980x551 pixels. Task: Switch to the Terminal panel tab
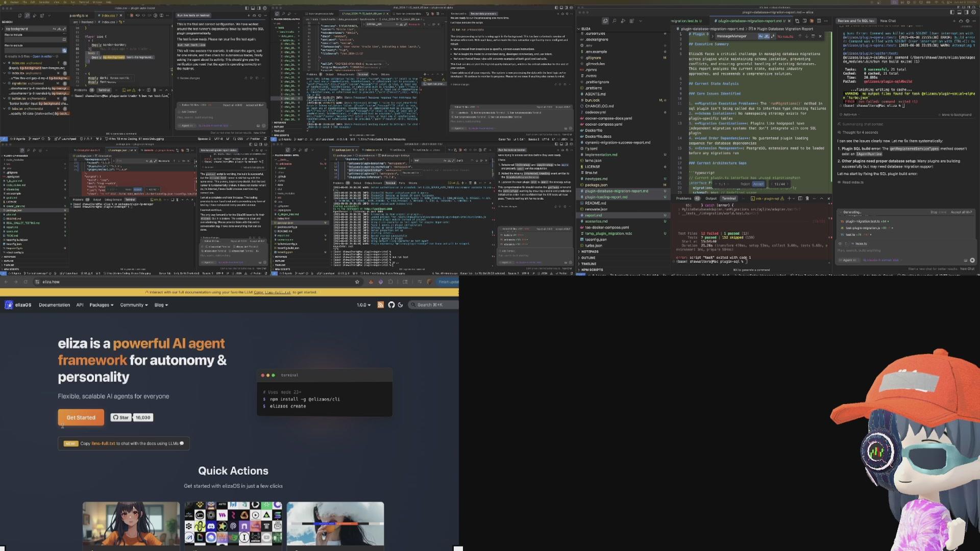click(728, 198)
